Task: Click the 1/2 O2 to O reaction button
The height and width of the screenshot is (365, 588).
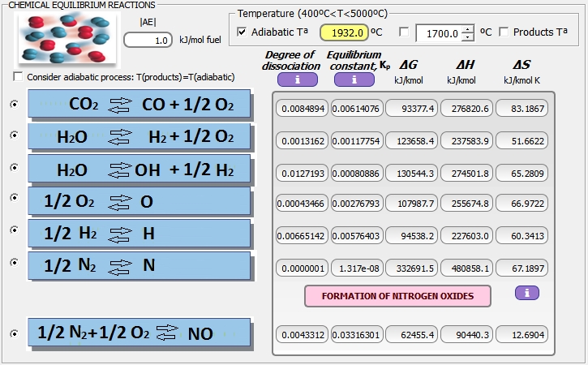Action: pos(139,201)
